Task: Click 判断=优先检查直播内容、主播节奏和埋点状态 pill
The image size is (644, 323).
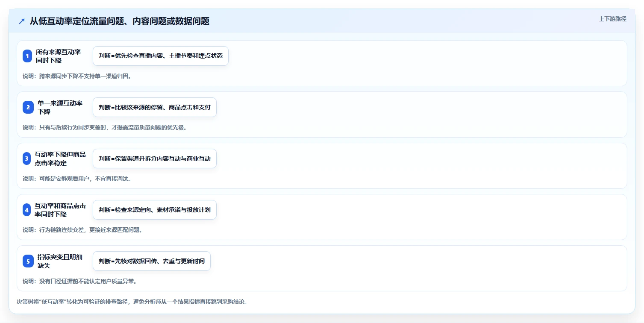Action: click(x=161, y=56)
